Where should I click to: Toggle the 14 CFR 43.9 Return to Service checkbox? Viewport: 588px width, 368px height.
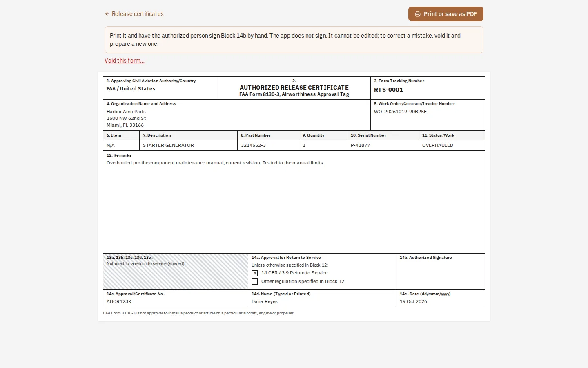click(x=255, y=273)
